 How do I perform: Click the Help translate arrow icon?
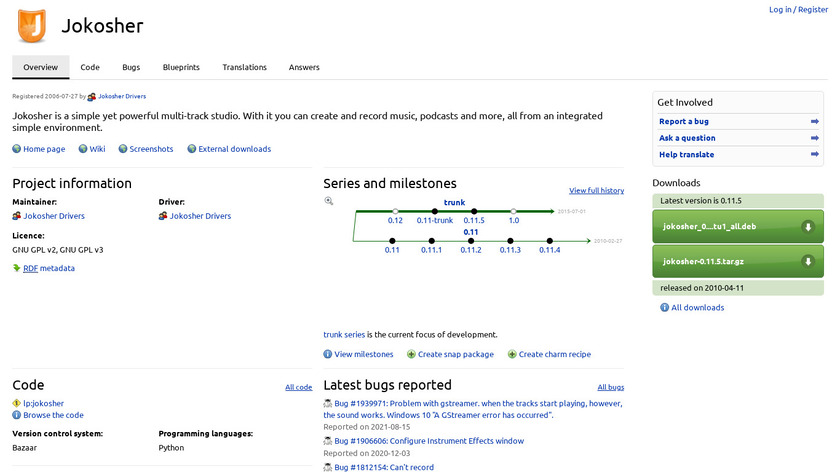815,154
